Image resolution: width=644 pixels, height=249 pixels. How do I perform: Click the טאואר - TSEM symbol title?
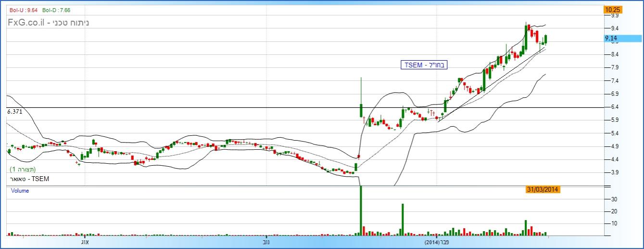[x=29, y=179]
